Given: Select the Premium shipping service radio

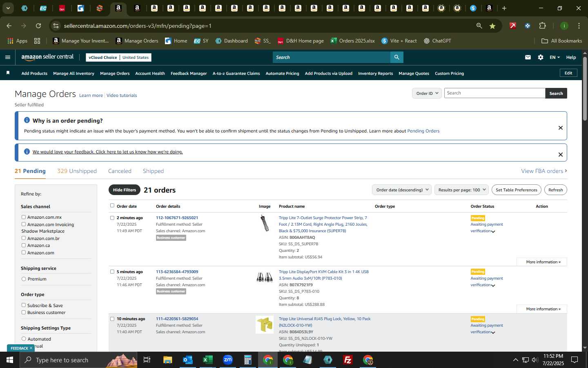Looking at the screenshot, I should tap(24, 279).
